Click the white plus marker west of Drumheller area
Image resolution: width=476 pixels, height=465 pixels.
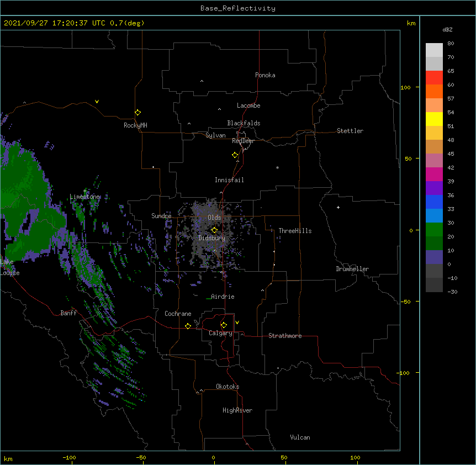[338, 207]
